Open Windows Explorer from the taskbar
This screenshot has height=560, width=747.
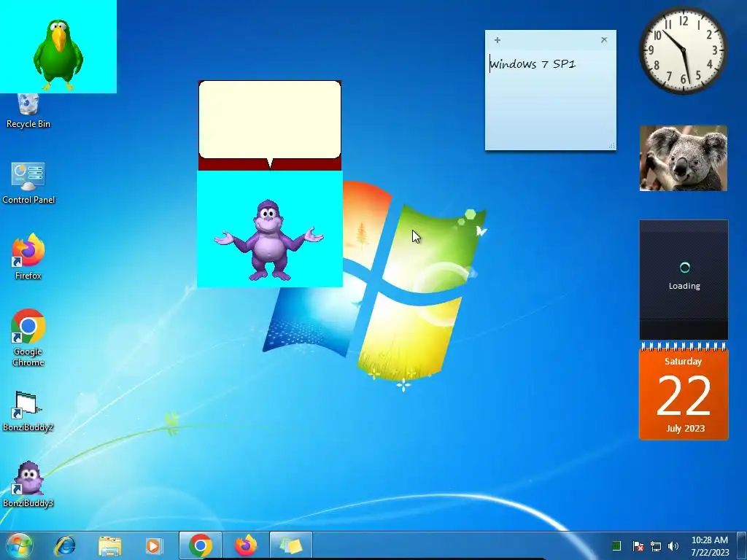[109, 545]
